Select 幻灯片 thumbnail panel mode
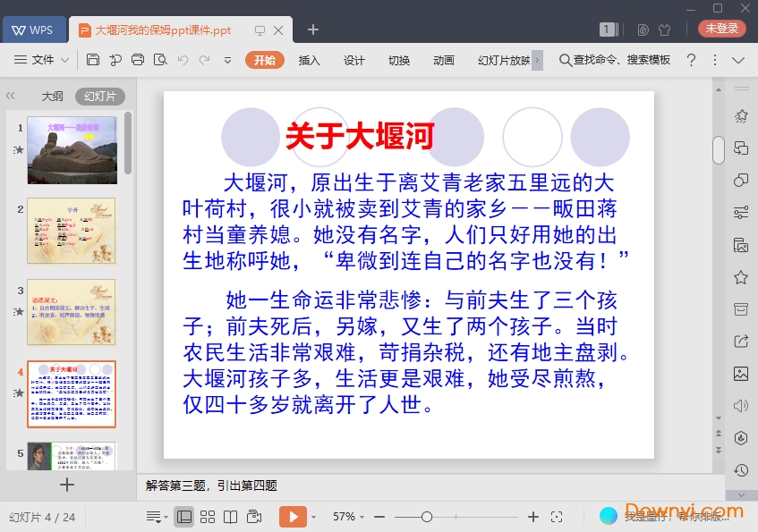Viewport: 758px width, 532px height. coord(99,97)
